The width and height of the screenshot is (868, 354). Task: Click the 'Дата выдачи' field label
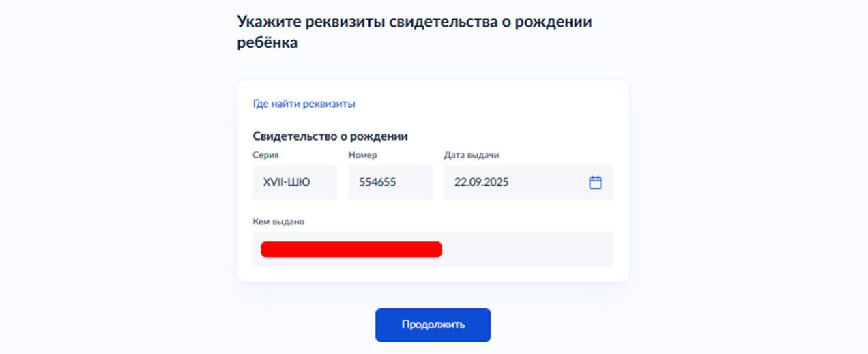pyautogui.click(x=471, y=156)
